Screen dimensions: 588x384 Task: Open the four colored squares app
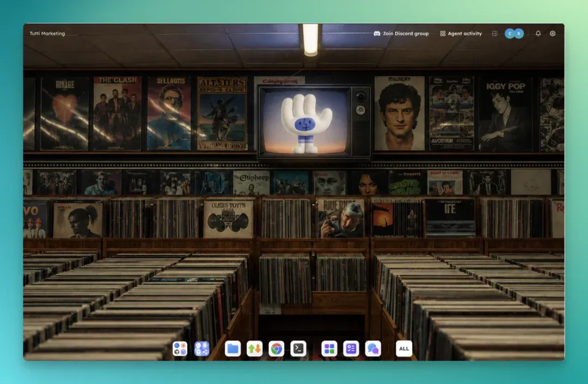coord(329,349)
